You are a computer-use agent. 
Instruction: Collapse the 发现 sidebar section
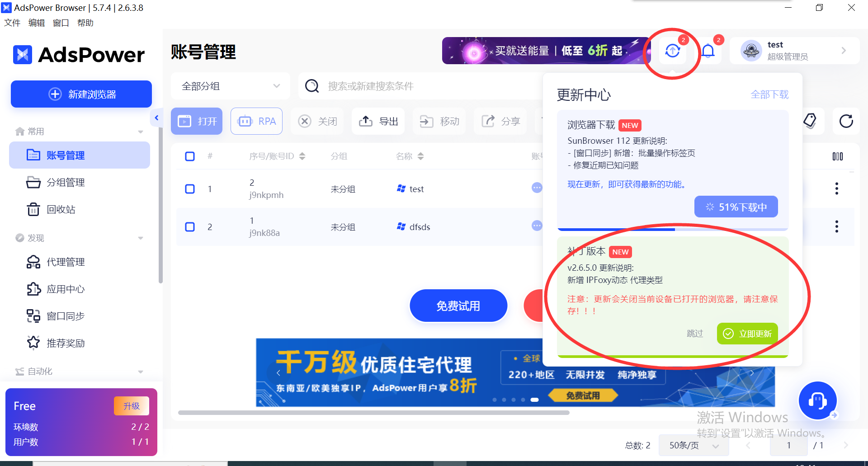[141, 238]
